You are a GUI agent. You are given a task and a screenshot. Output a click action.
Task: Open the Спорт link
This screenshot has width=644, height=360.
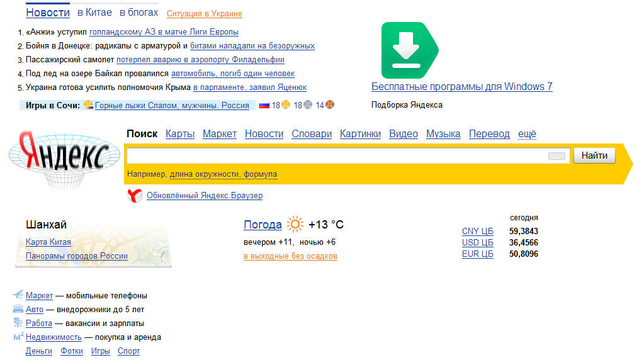[x=128, y=351]
